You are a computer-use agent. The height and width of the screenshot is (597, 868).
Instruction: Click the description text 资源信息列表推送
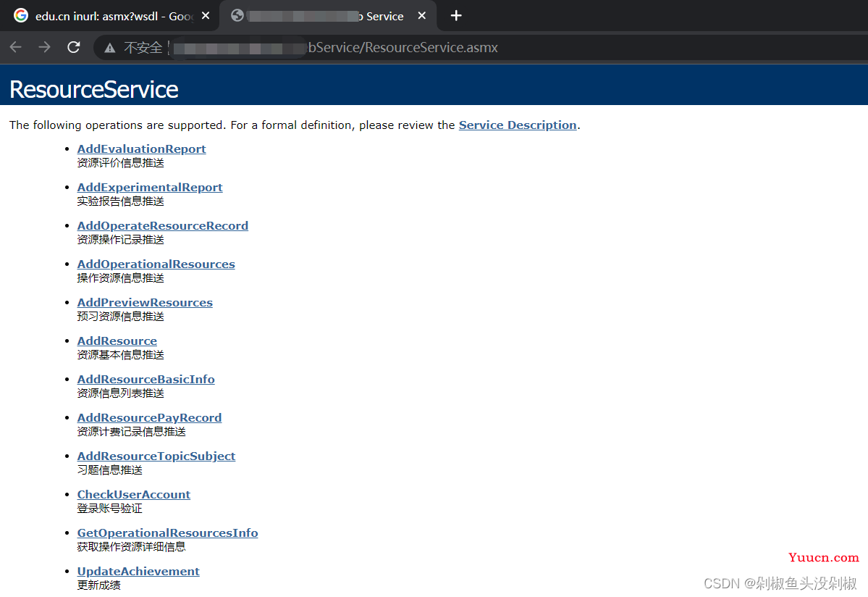coord(121,393)
